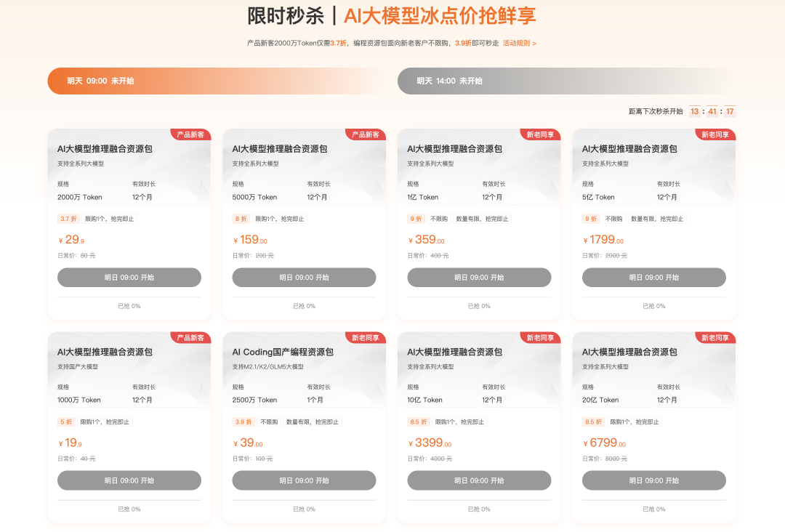The height and width of the screenshot is (532, 785).
Task: Click the 5000万 Token specification value
Action: click(x=254, y=197)
